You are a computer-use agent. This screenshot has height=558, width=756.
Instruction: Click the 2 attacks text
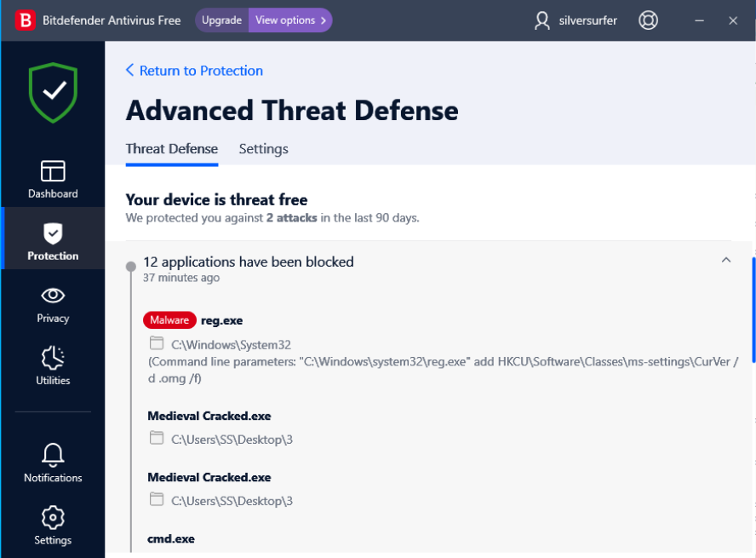click(x=292, y=218)
